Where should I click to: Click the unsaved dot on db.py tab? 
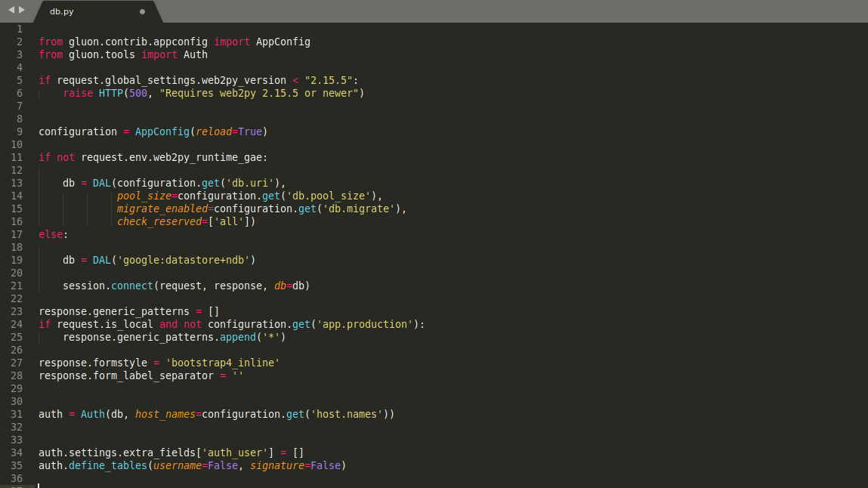click(142, 11)
